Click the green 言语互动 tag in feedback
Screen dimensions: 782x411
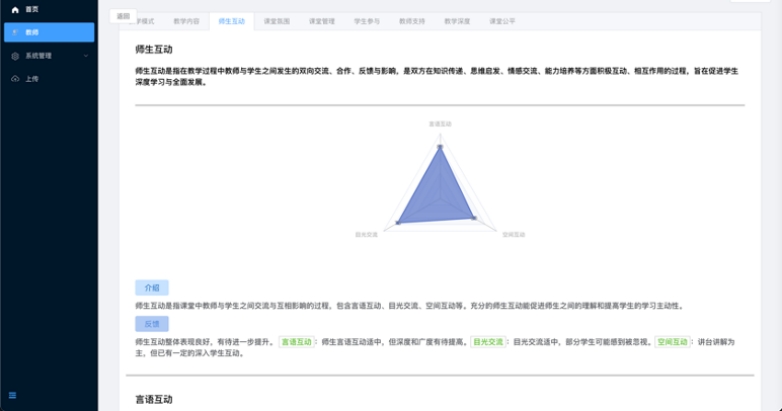pyautogui.click(x=296, y=342)
